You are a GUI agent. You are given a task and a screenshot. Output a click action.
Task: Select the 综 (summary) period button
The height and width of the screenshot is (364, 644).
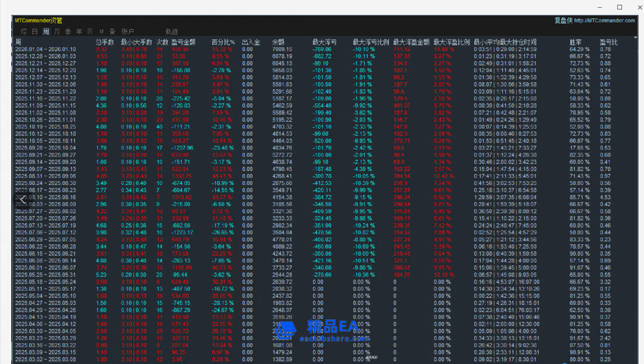point(23,32)
